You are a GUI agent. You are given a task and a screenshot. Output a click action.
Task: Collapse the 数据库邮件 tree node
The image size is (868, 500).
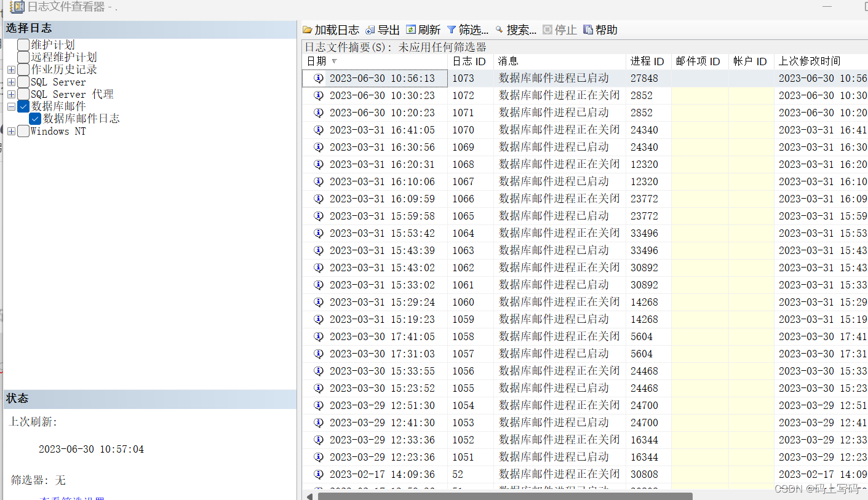11,107
